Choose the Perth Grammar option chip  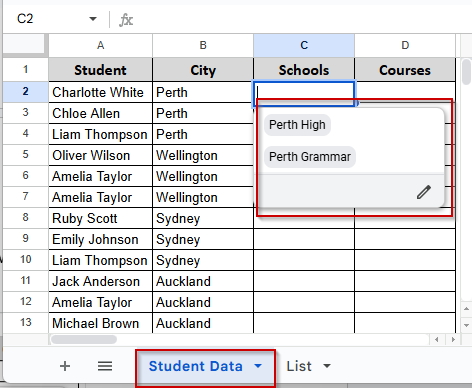[310, 157]
